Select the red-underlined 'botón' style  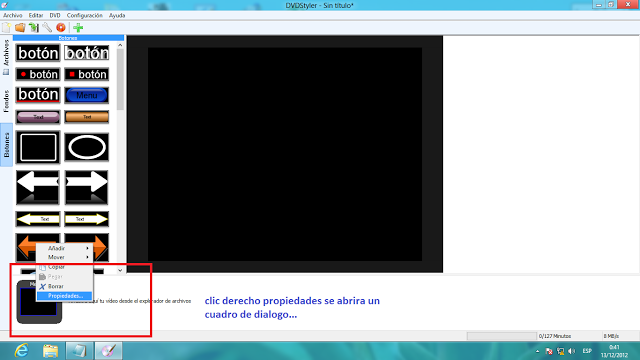[38, 95]
